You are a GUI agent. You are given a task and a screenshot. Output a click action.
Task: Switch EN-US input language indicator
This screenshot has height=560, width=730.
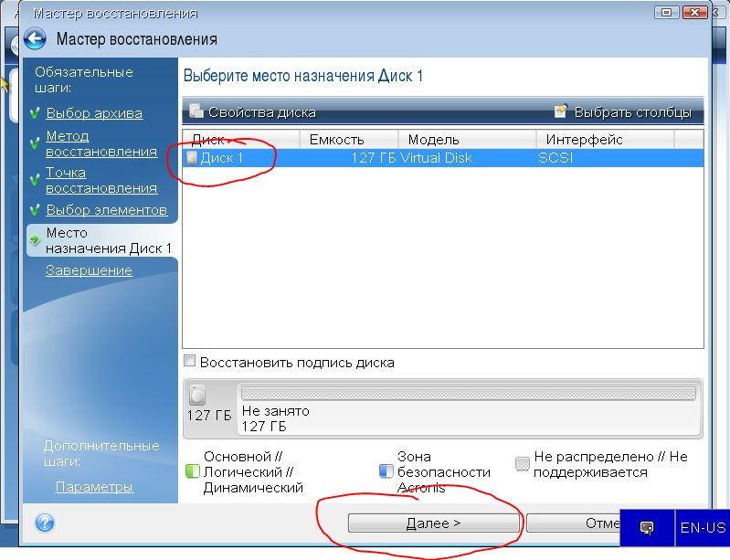[703, 528]
